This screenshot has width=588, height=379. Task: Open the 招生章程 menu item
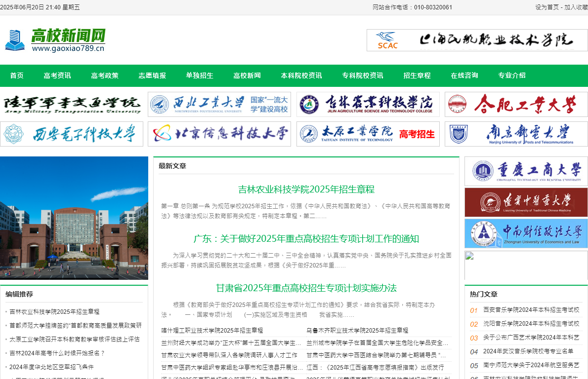click(417, 76)
